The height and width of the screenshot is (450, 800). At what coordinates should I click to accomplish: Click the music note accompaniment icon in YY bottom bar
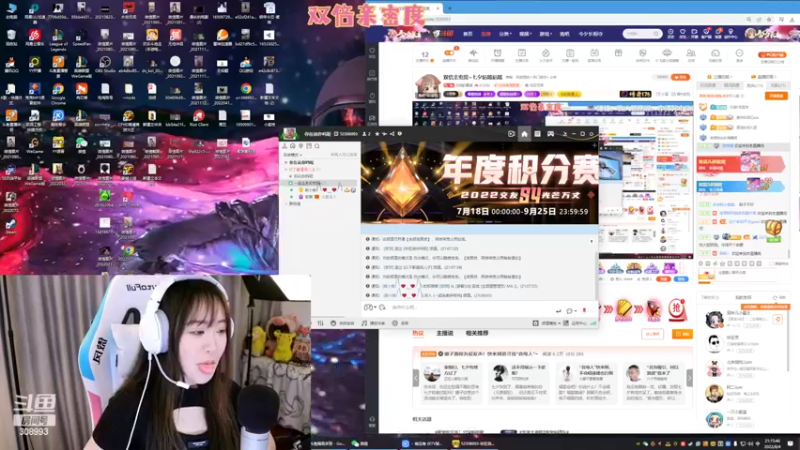point(364,323)
